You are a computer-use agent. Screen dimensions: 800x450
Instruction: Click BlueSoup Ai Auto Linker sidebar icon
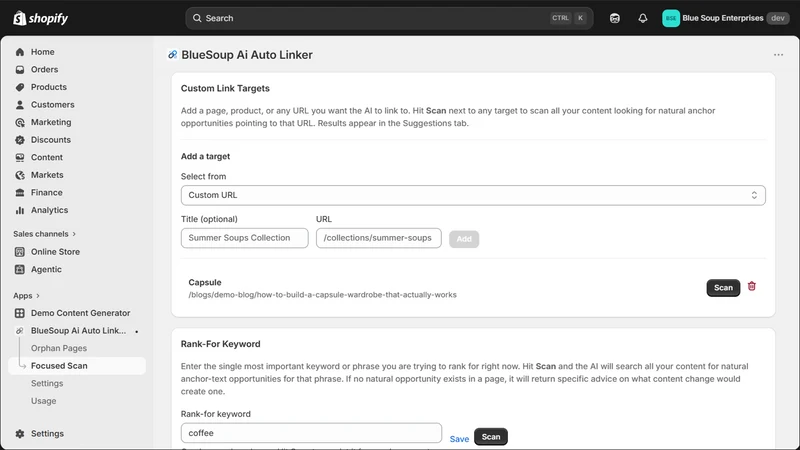tap(20, 331)
